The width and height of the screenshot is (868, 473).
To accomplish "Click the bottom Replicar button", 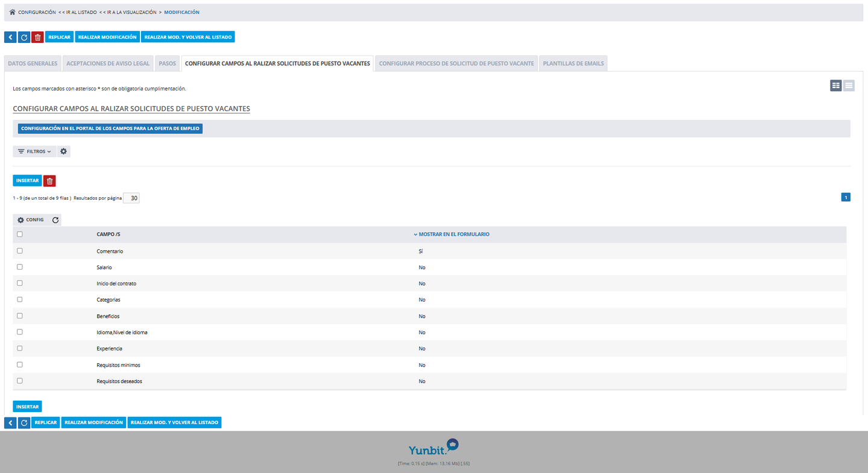I will click(46, 422).
